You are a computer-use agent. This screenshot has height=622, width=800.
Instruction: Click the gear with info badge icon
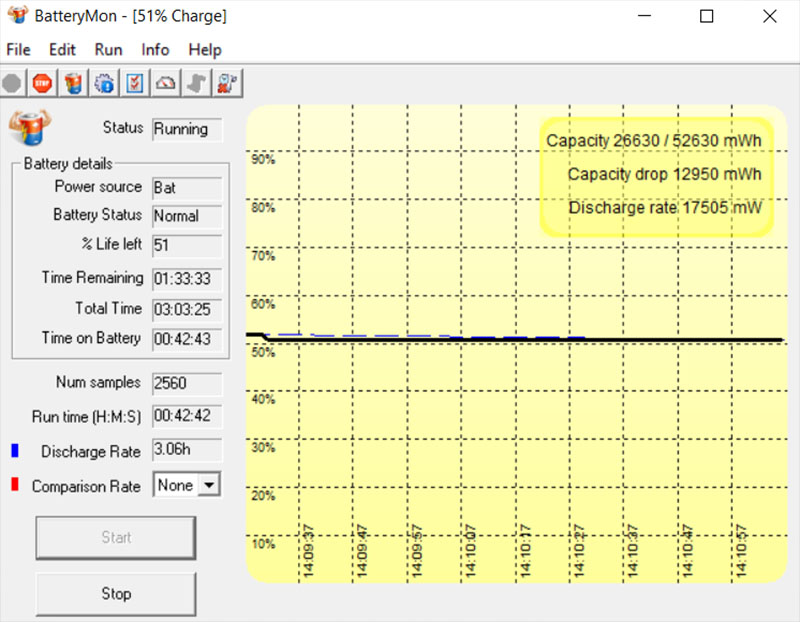104,83
